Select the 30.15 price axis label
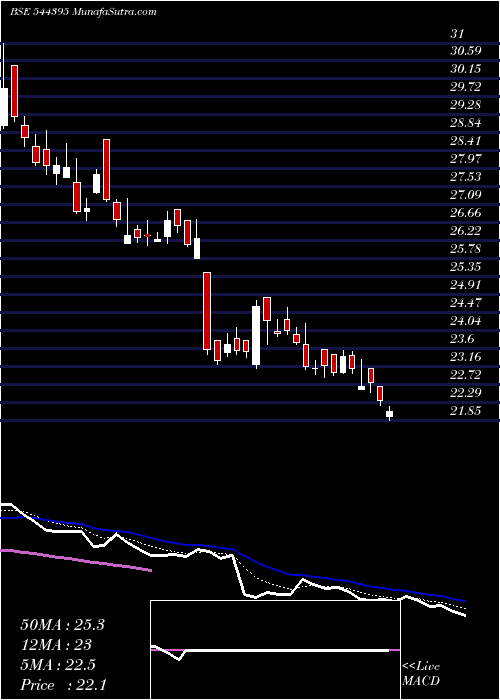 pyautogui.click(x=466, y=69)
